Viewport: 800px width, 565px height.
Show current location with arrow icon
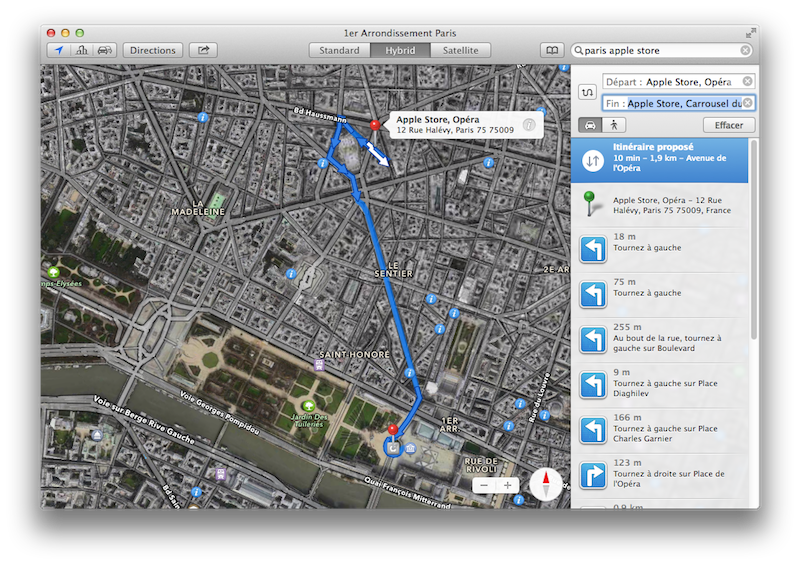tap(59, 50)
